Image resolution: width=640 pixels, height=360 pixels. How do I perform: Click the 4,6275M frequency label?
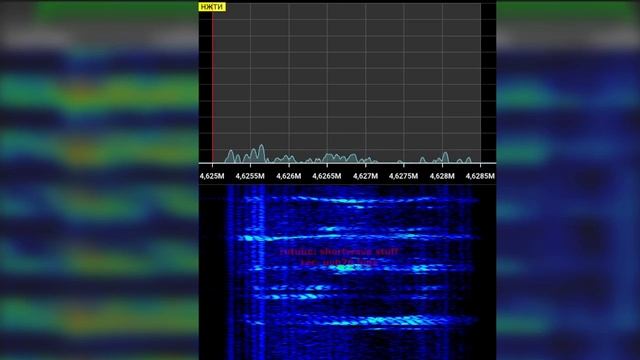pyautogui.click(x=403, y=176)
